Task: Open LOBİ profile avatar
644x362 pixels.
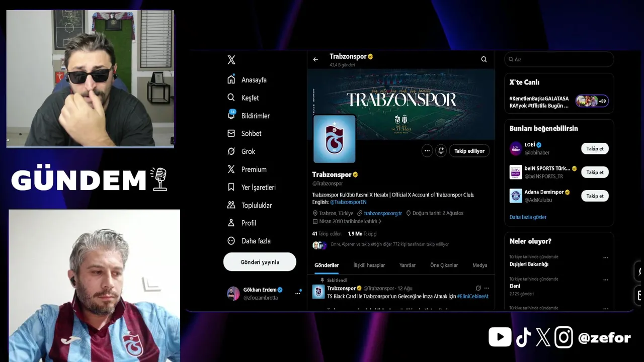Action: pos(516,148)
